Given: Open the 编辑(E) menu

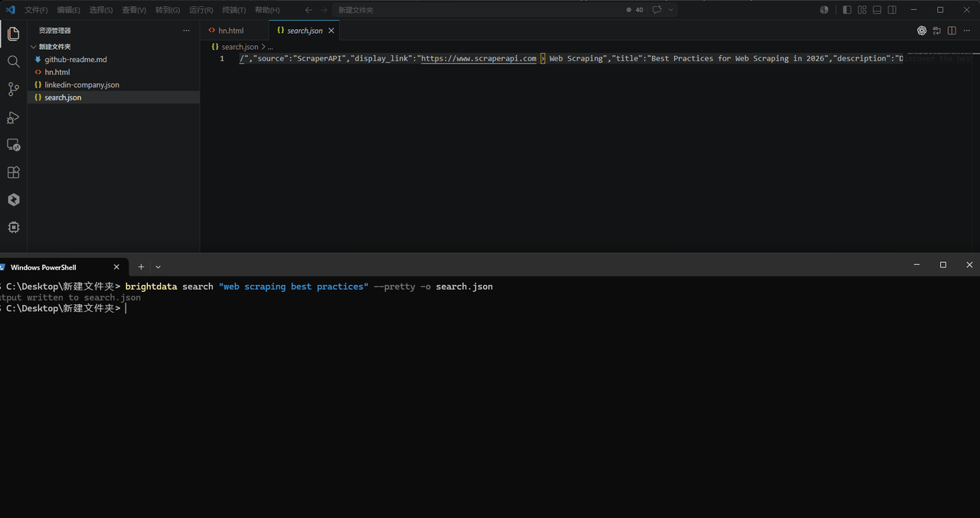Looking at the screenshot, I should point(68,10).
